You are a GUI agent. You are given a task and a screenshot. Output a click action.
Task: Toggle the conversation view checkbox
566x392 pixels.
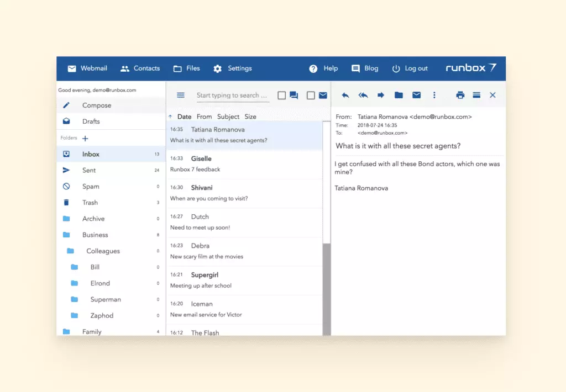[282, 96]
